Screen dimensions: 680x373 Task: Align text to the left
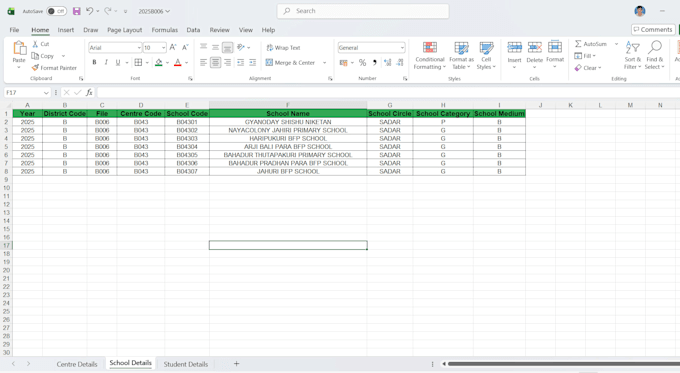[x=203, y=62]
